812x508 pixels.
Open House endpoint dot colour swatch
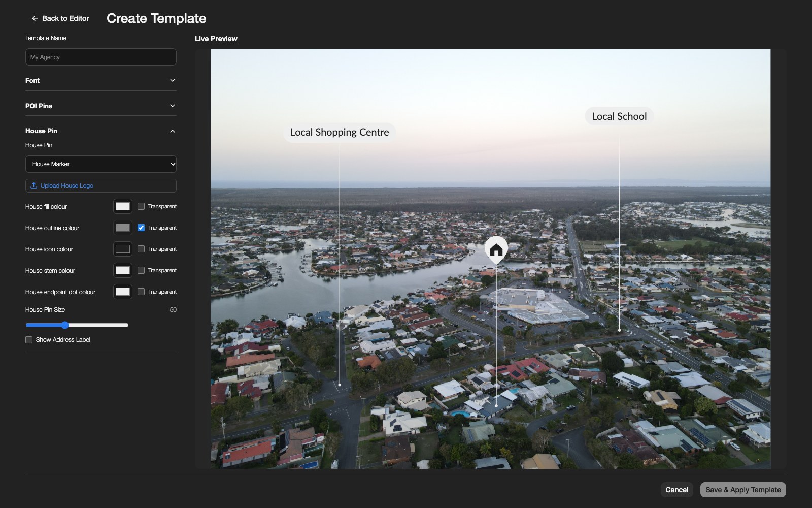123,292
